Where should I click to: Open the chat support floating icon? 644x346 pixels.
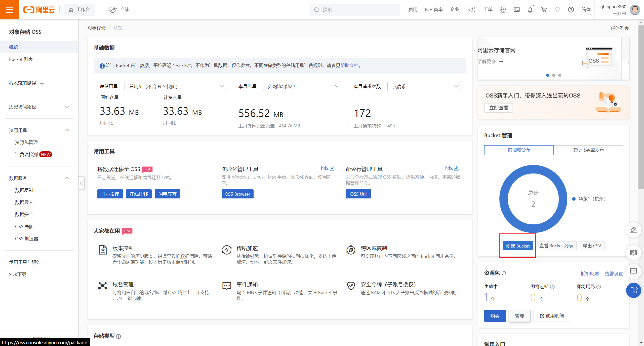(x=633, y=271)
